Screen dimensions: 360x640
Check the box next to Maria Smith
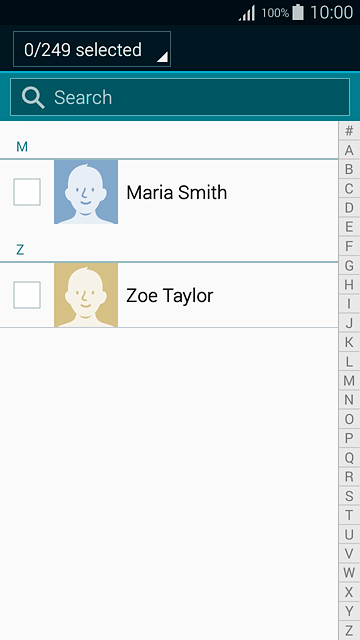click(x=27, y=192)
